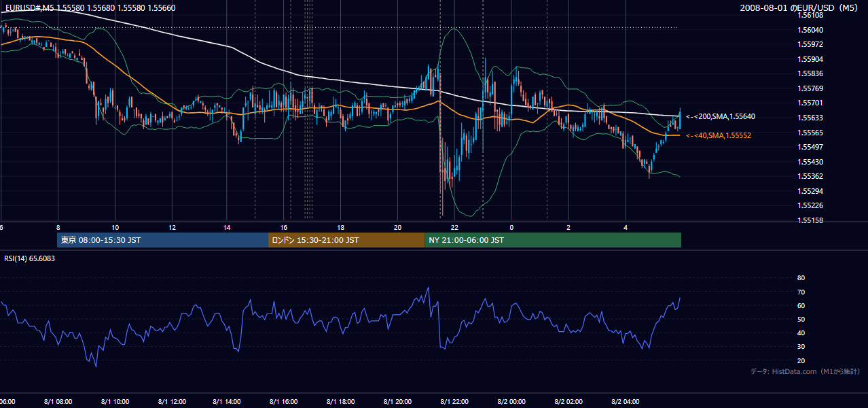Click bottom time label 8/1 10:00

(x=115, y=401)
